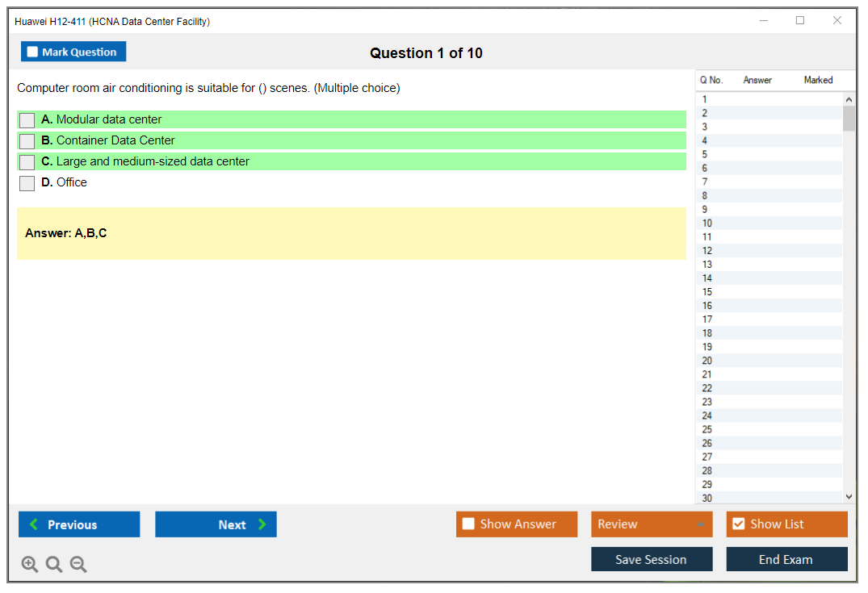The image size is (868, 593).
Task: Go to the Next question
Action: click(216, 524)
